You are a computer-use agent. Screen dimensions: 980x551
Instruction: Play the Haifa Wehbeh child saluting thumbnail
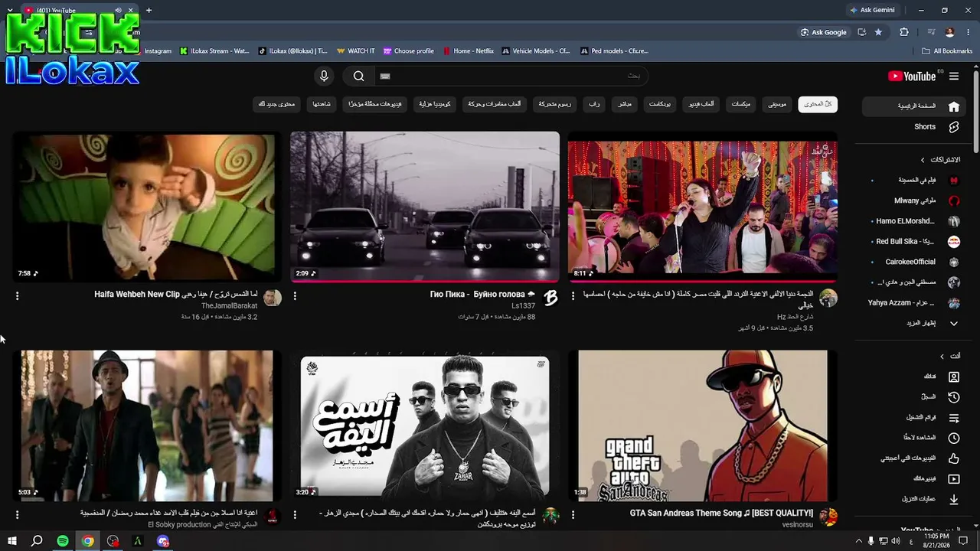click(x=147, y=207)
